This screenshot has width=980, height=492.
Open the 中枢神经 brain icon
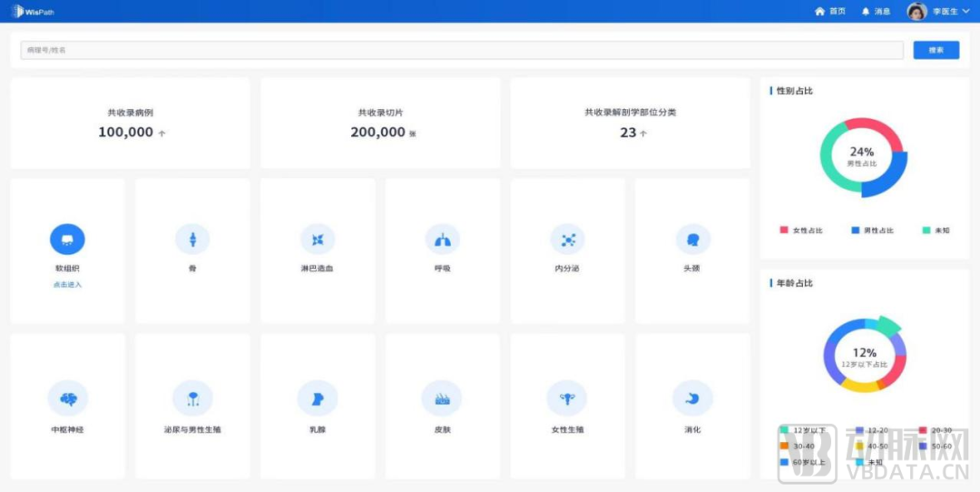click(67, 399)
